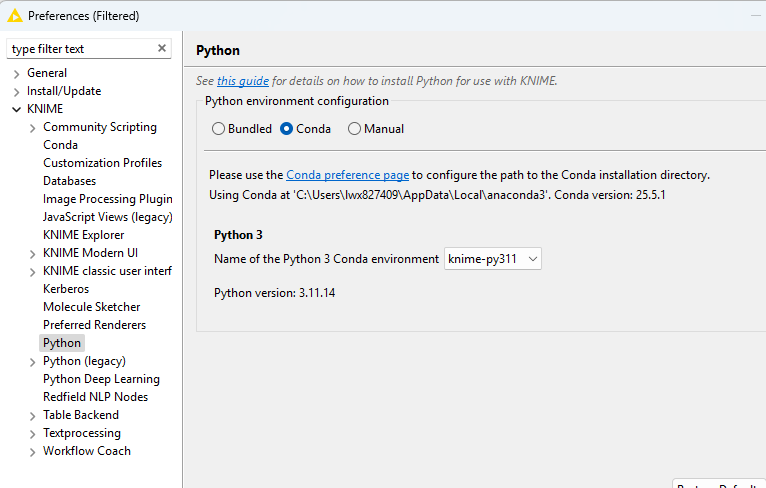The width and height of the screenshot is (766, 488).
Task: Click the filter text input field
Action: point(80,48)
